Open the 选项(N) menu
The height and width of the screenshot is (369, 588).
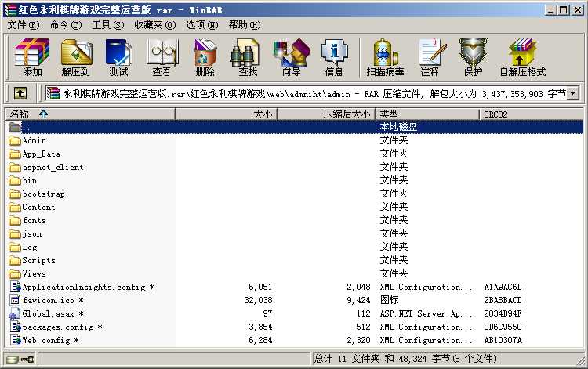click(x=202, y=25)
